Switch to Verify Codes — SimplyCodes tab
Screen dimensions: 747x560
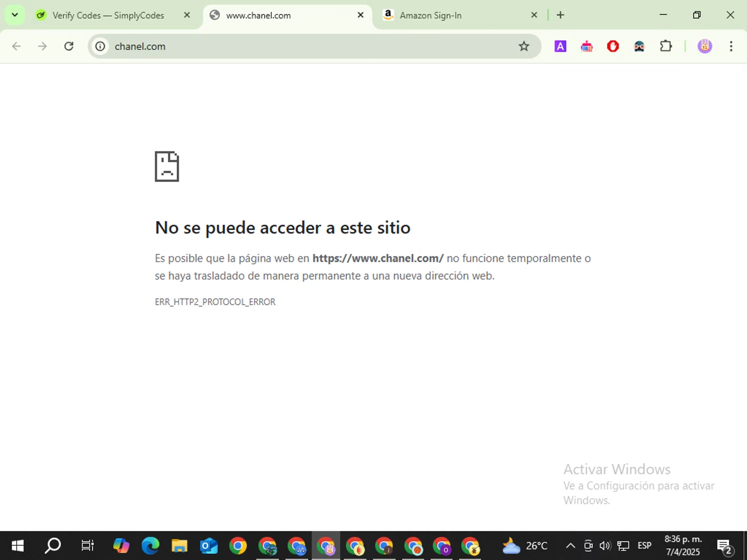coord(108,15)
